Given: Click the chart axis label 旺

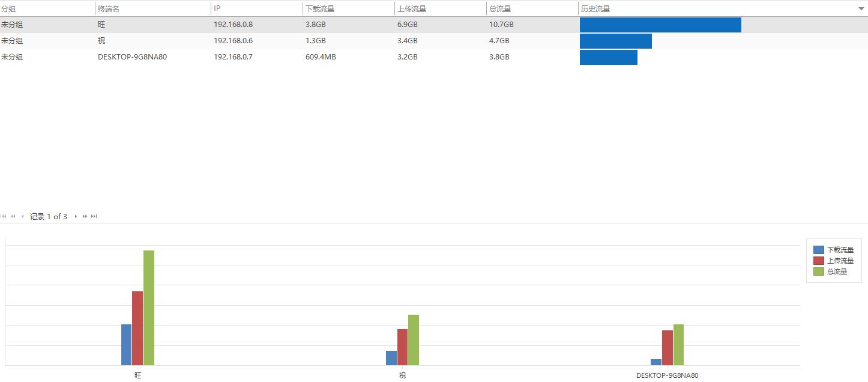Looking at the screenshot, I should click(x=138, y=375).
